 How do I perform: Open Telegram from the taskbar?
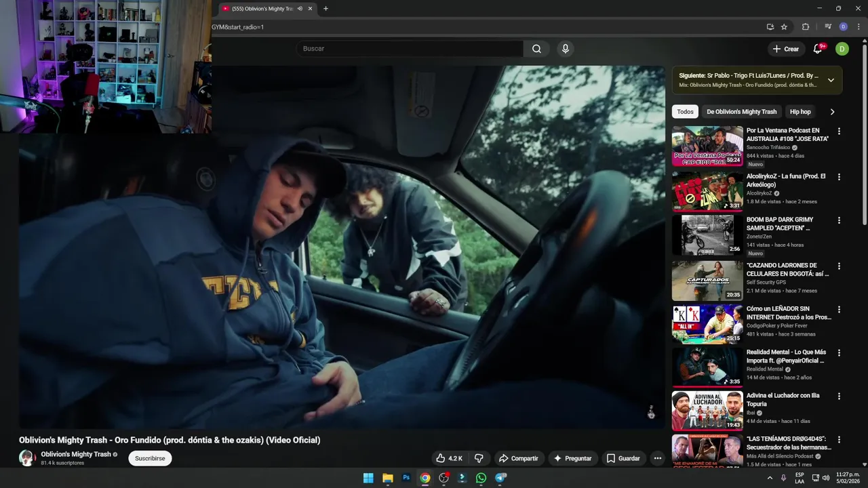point(500,478)
